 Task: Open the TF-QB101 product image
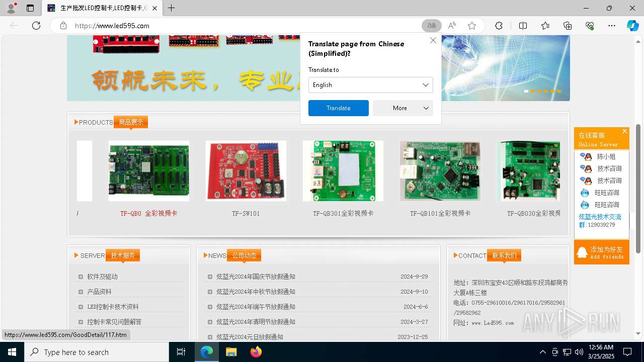pyautogui.click(x=440, y=171)
